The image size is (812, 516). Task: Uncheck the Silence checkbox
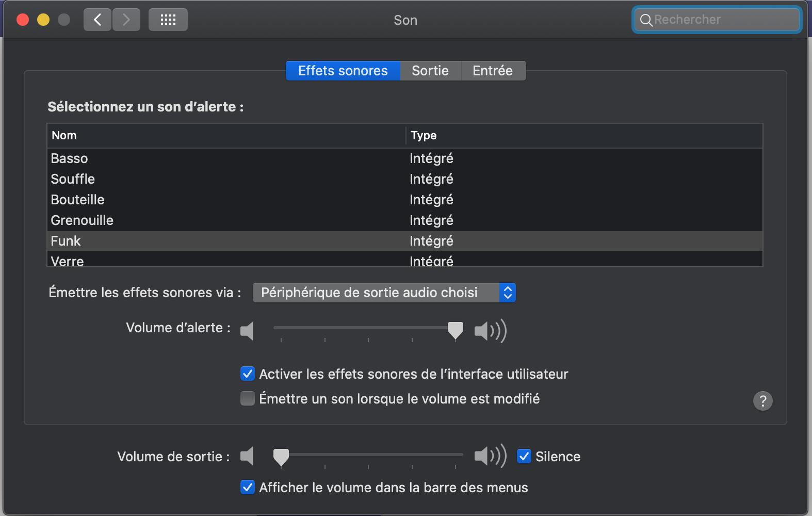coord(524,456)
